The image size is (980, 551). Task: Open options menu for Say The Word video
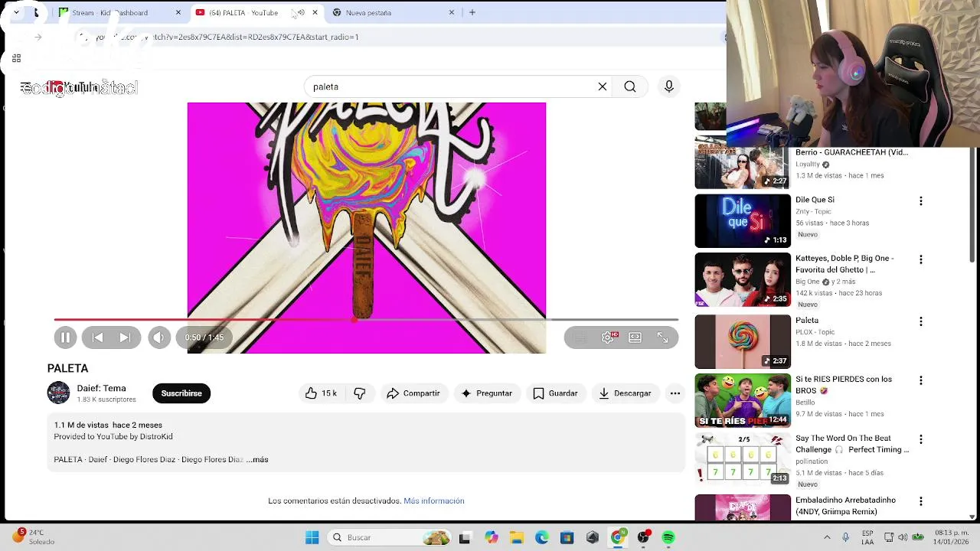point(921,439)
